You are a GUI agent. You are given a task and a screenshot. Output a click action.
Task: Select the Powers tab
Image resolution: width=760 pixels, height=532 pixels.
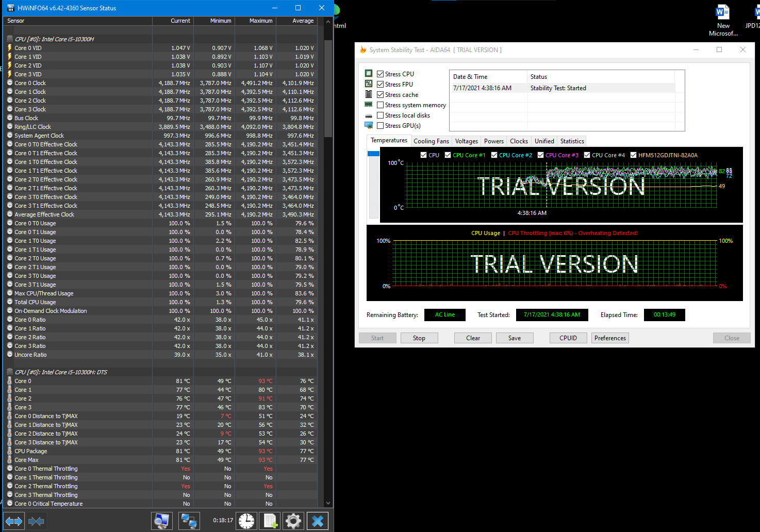point(494,141)
